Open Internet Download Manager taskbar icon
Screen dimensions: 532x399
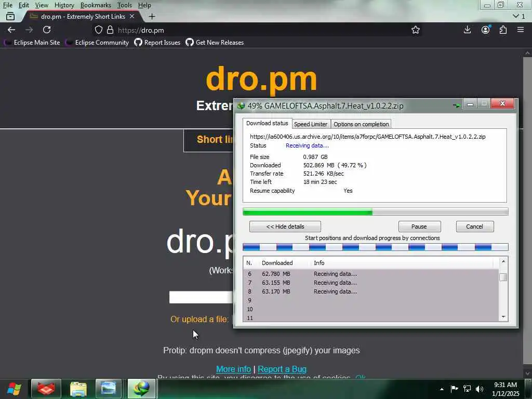point(141,389)
